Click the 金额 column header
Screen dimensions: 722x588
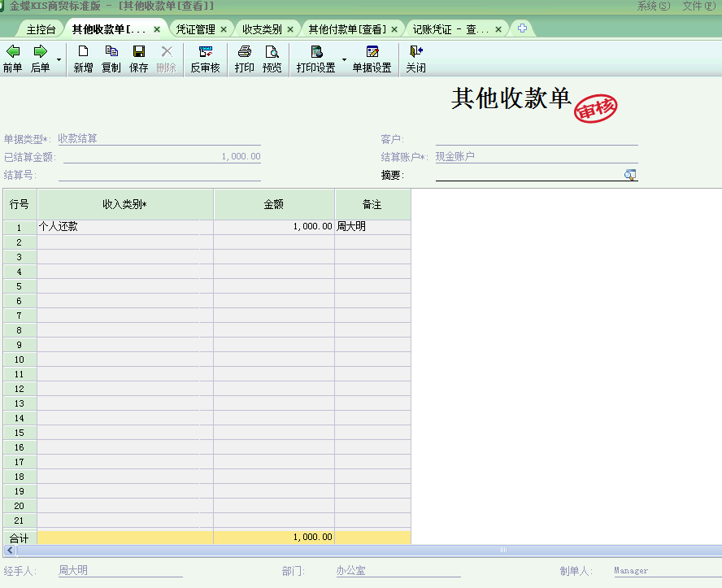[274, 204]
